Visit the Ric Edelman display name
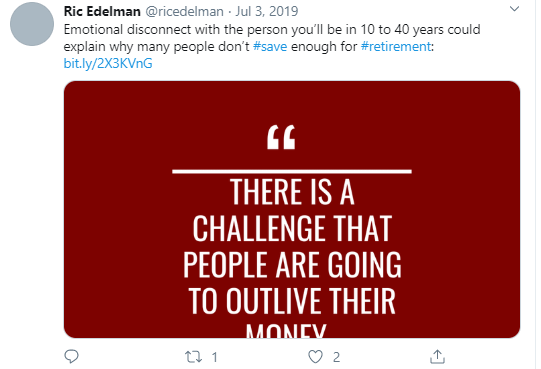Viewport: 541px width, 369px height. [102, 11]
